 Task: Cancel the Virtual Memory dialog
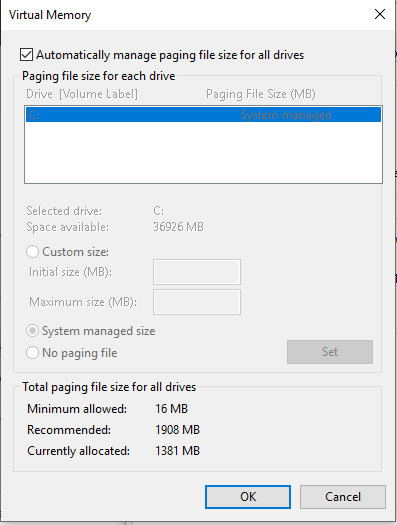tap(343, 497)
